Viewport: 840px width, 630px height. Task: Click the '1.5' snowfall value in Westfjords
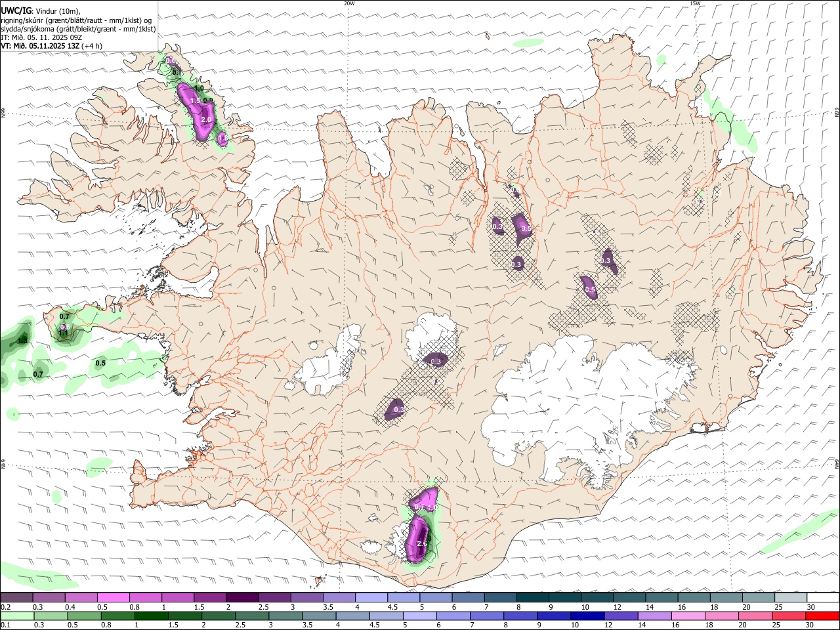tap(195, 100)
